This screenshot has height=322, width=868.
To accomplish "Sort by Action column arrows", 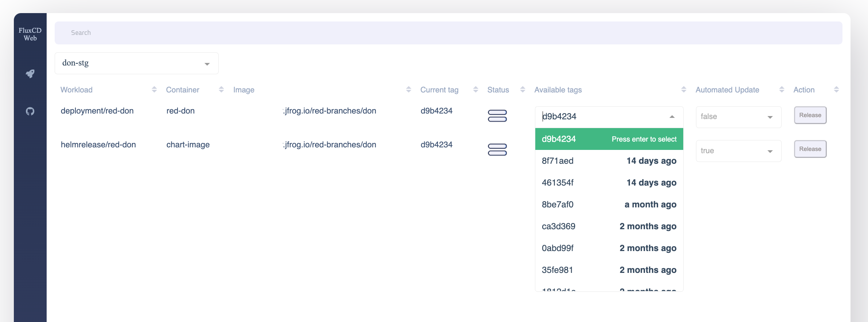I will coord(836,90).
